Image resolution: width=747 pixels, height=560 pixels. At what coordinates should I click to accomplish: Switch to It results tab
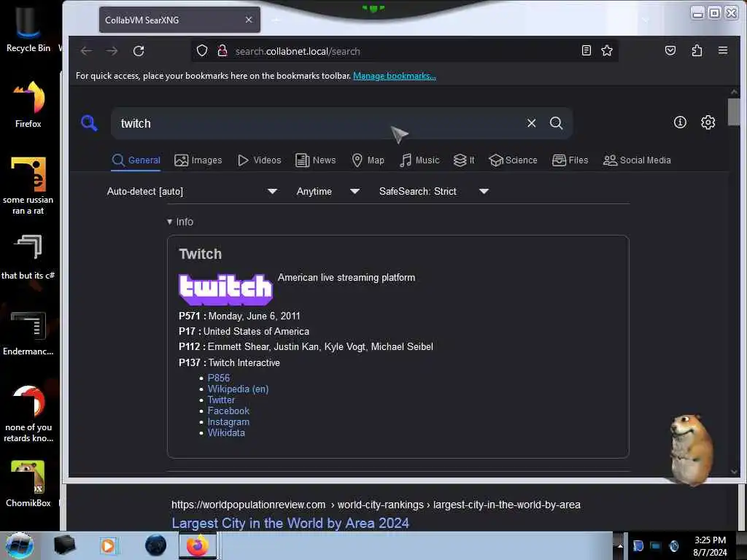463,160
